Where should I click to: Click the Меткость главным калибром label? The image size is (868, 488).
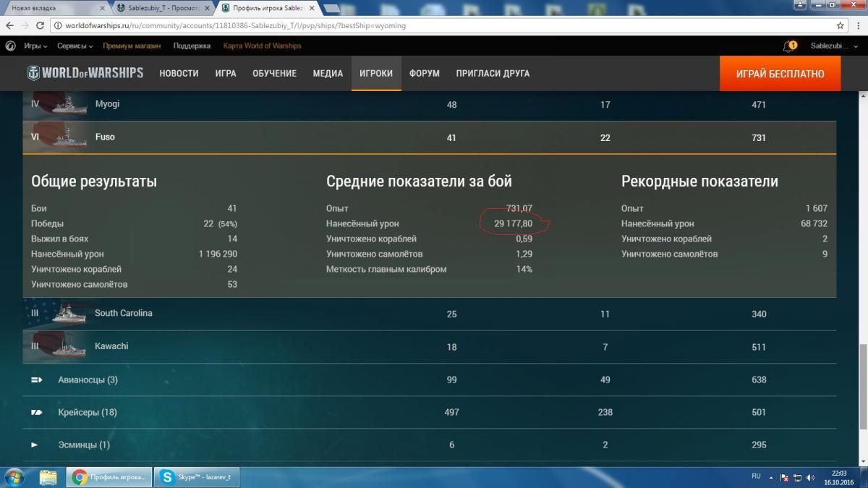coord(386,269)
